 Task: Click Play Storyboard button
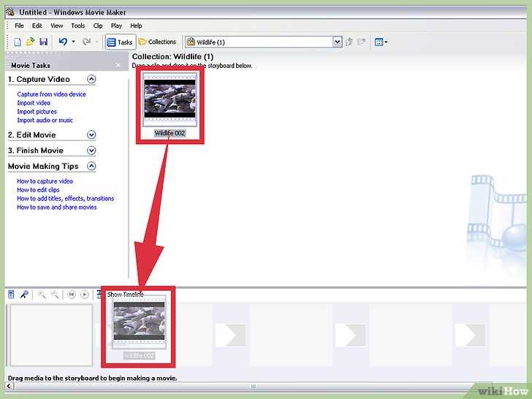85,294
